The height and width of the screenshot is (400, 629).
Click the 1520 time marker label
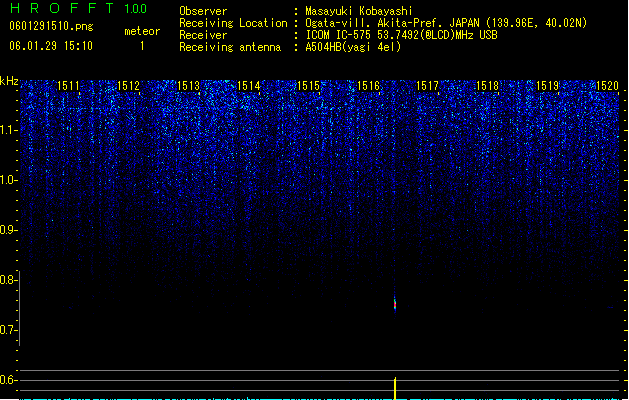(607, 85)
